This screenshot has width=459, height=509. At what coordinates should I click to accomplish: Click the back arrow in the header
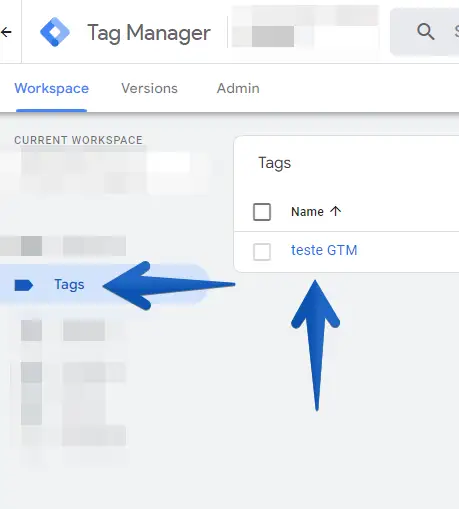6,32
